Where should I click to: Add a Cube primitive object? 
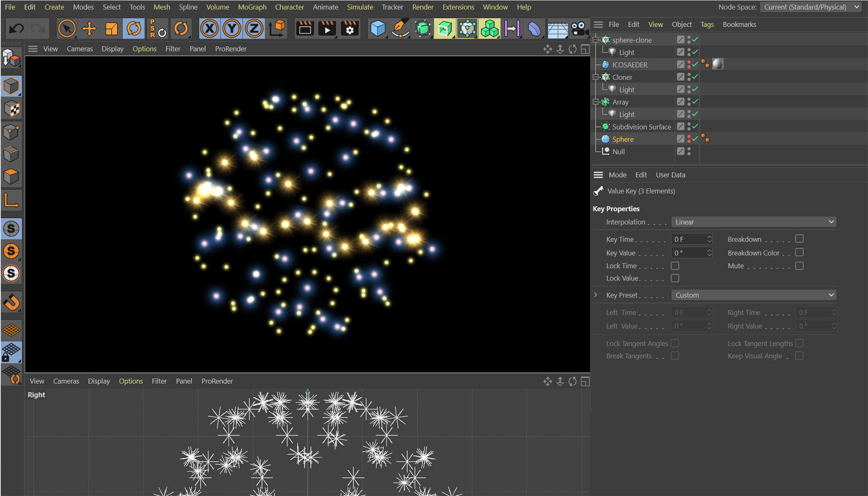click(x=377, y=29)
